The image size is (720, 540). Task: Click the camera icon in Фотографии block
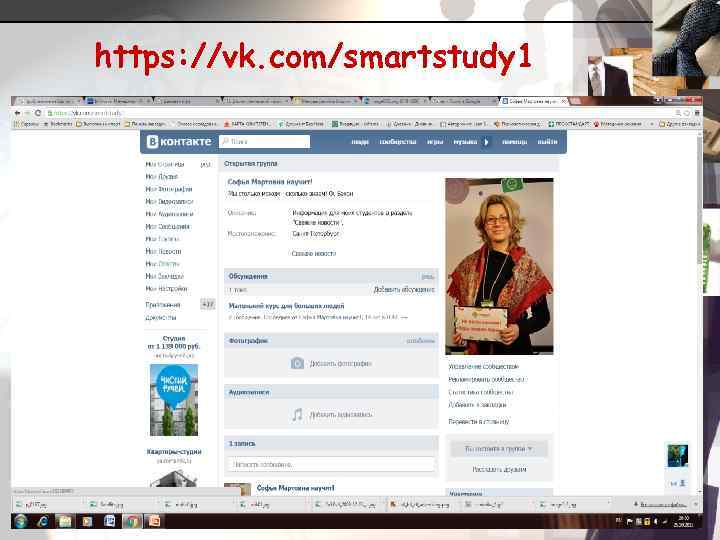click(298, 363)
